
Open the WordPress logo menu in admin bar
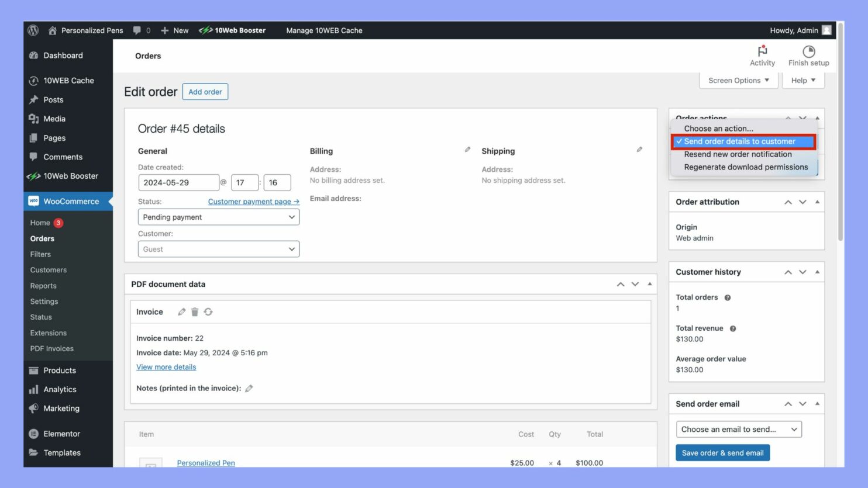point(33,30)
